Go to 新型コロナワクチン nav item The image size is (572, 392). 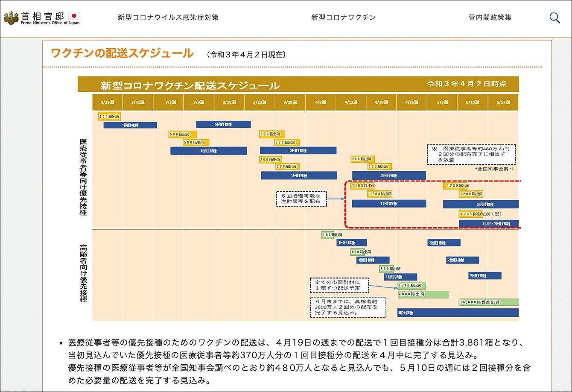point(344,18)
